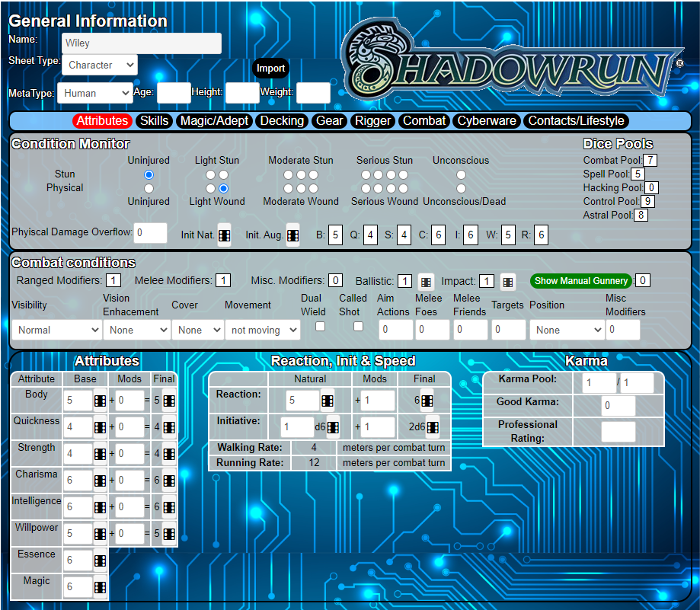Click the Physical Damage Overflow field
Viewport: 700px width, 610px height.
point(151,233)
